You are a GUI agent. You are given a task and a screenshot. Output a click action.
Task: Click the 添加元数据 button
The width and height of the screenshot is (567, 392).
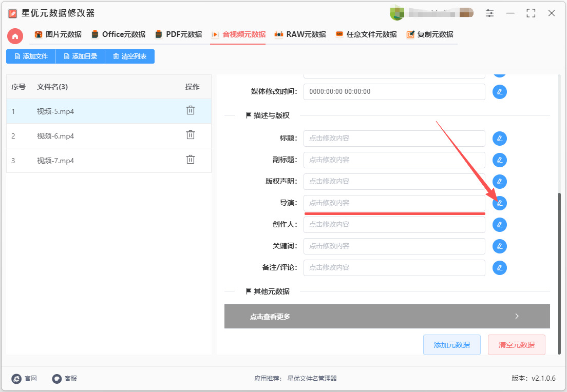(x=451, y=345)
